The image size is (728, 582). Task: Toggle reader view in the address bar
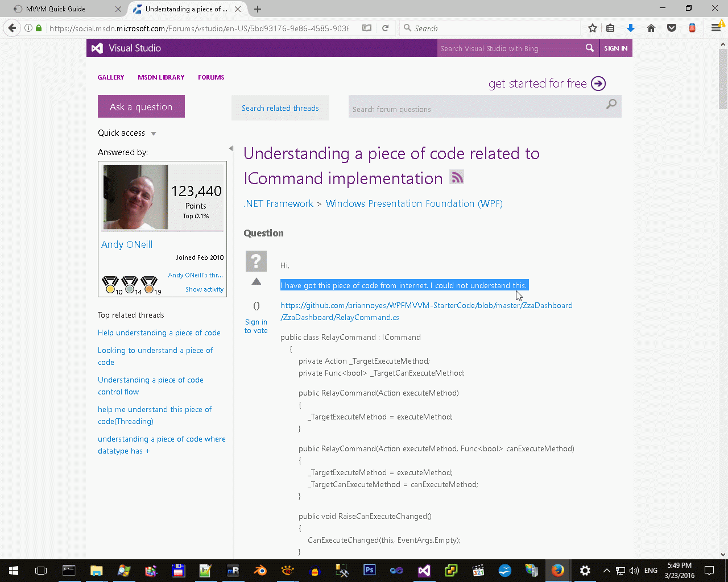pyautogui.click(x=367, y=28)
